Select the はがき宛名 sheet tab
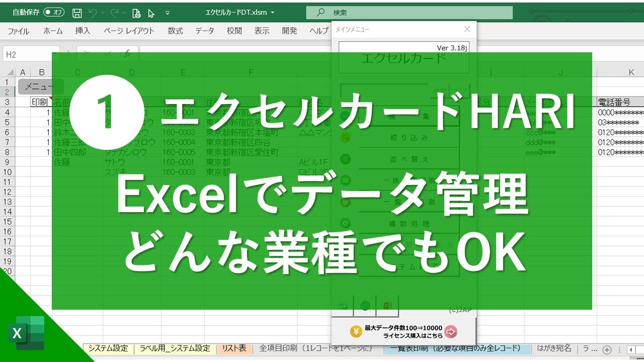This screenshot has width=644, height=362. tap(554, 348)
